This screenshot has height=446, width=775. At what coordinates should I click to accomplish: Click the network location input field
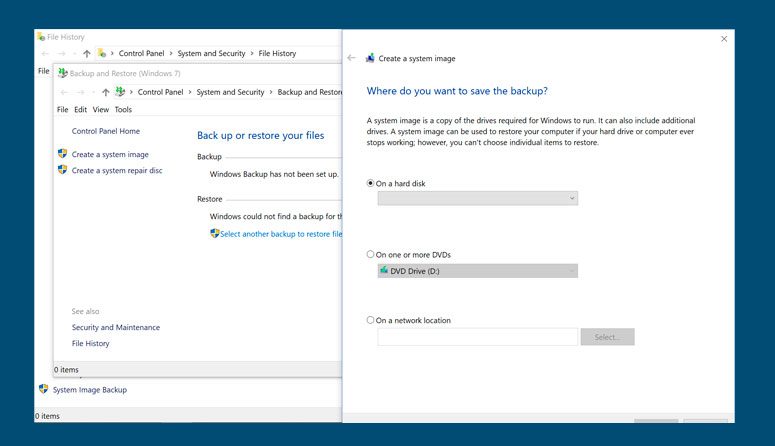(x=477, y=337)
